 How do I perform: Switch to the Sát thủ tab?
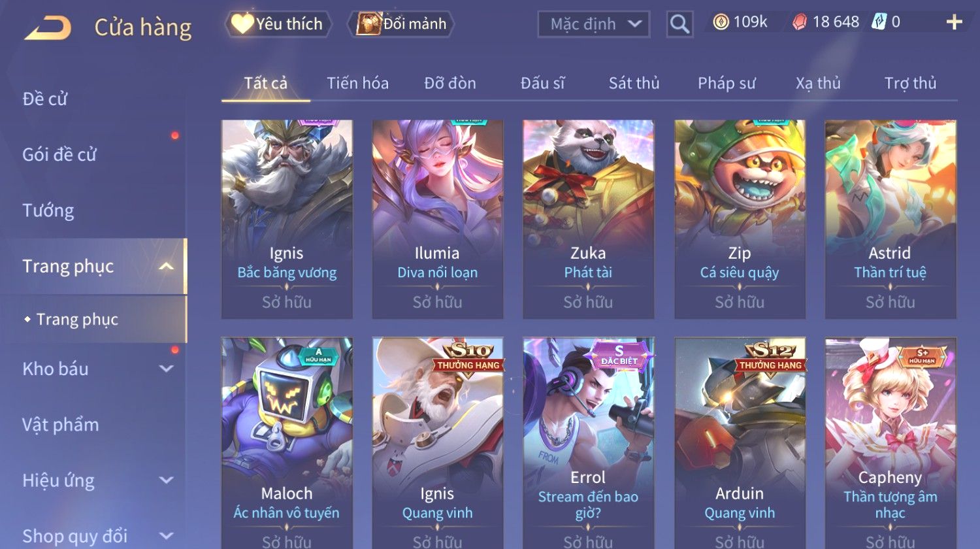634,83
